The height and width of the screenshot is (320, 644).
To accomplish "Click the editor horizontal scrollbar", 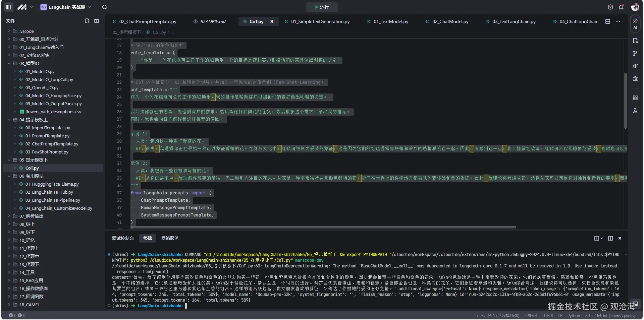I will [322, 227].
